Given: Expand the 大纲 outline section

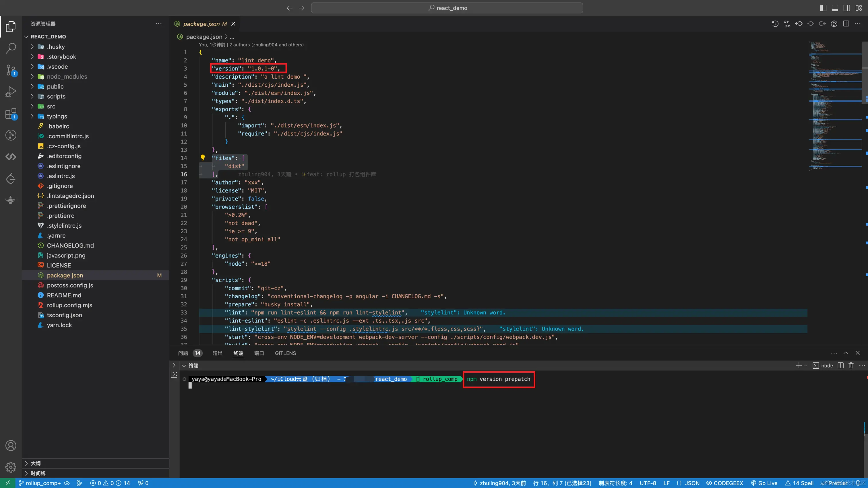Looking at the screenshot, I should point(35,463).
